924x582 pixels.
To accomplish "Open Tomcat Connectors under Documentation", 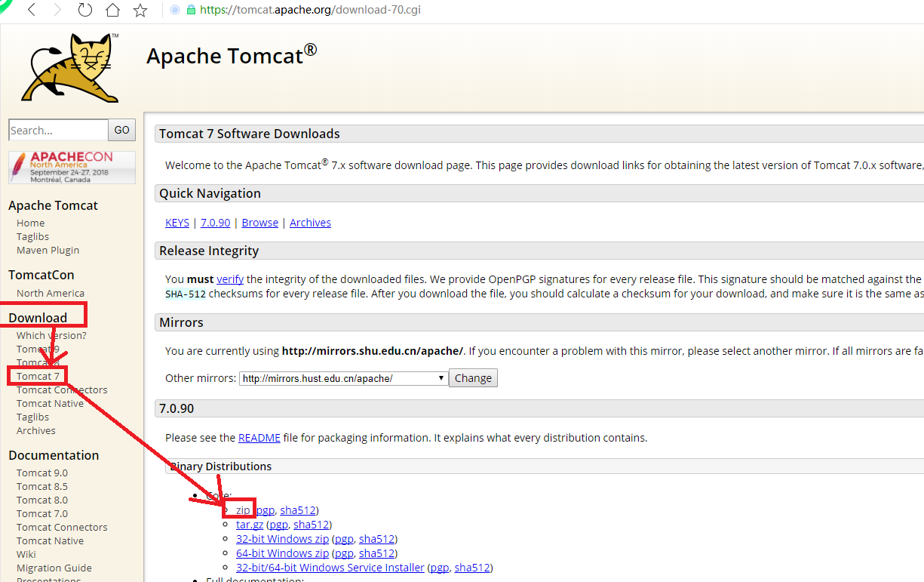I will pyautogui.click(x=62, y=527).
